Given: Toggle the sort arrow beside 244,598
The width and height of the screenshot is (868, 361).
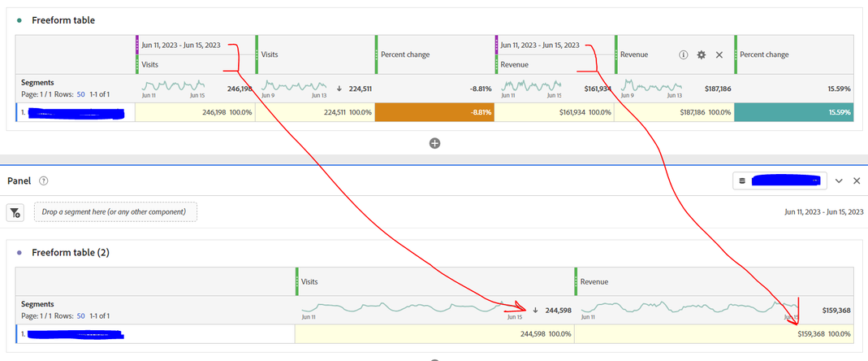Looking at the screenshot, I should pyautogui.click(x=535, y=310).
